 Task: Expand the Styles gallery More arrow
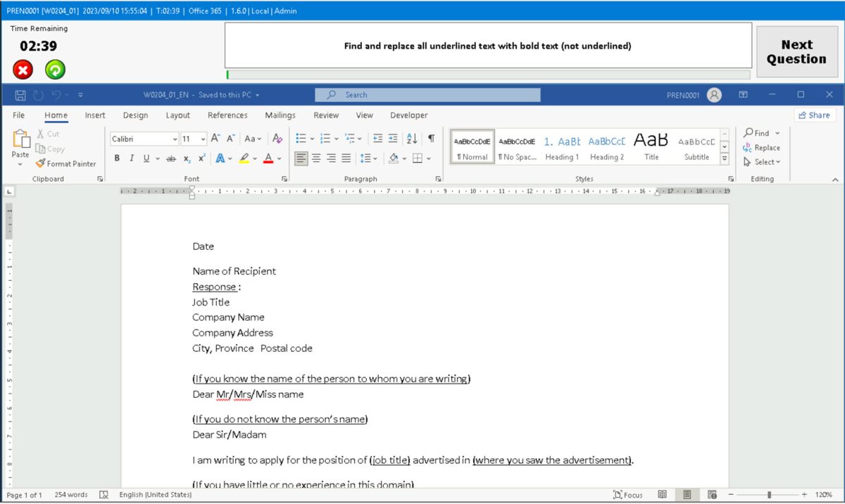tap(725, 159)
